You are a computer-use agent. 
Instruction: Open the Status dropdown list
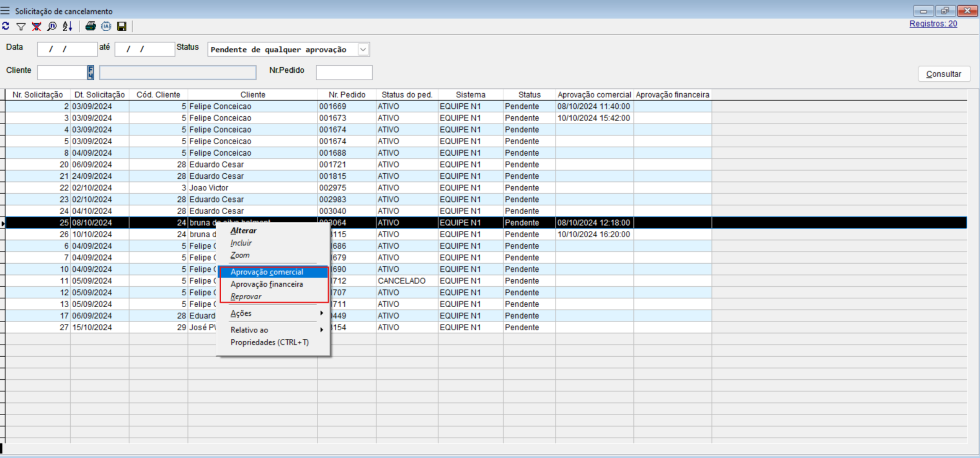pyautogui.click(x=363, y=49)
